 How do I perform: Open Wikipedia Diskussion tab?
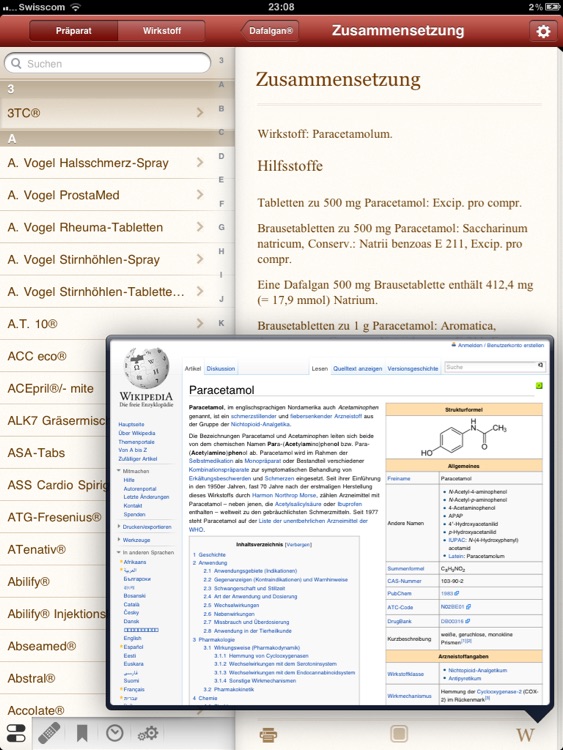(x=221, y=368)
